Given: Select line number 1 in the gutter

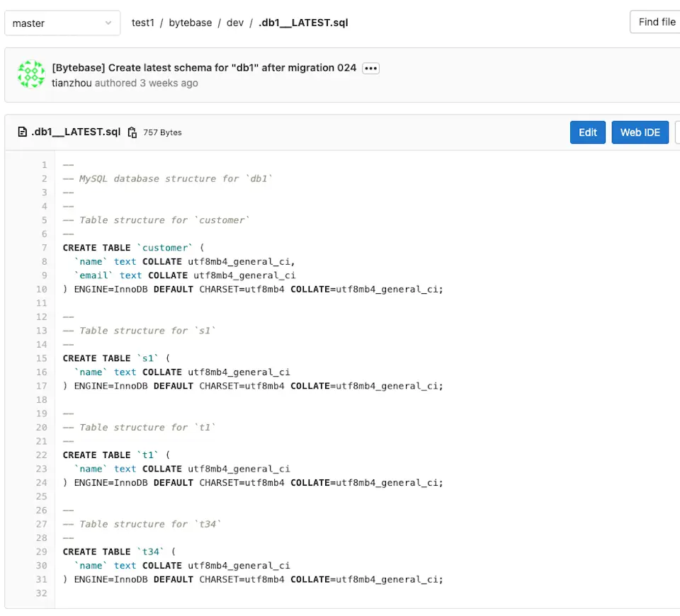Looking at the screenshot, I should tap(44, 165).
